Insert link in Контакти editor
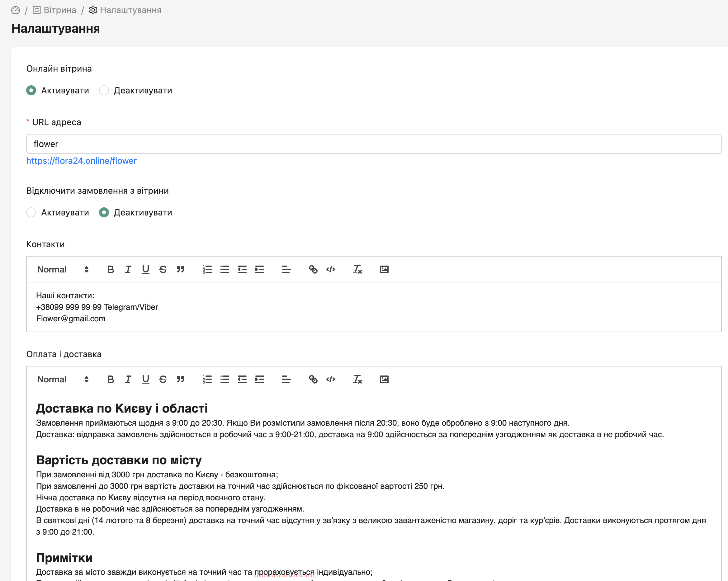 coord(313,269)
